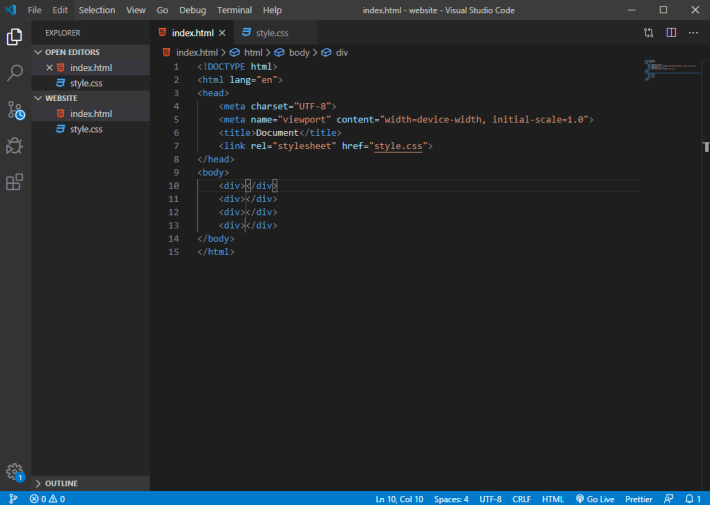Switch to the style.css tab
710x505 pixels.
(x=272, y=33)
